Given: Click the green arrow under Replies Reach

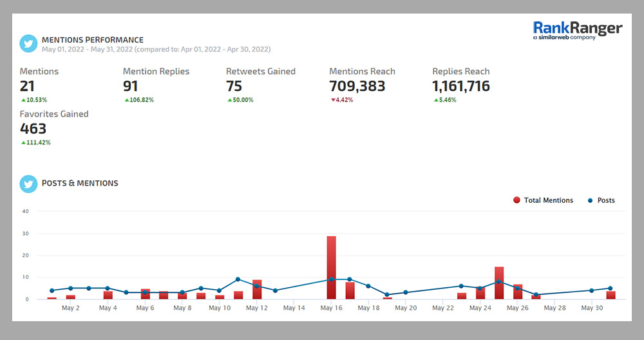Looking at the screenshot, I should click(x=435, y=100).
